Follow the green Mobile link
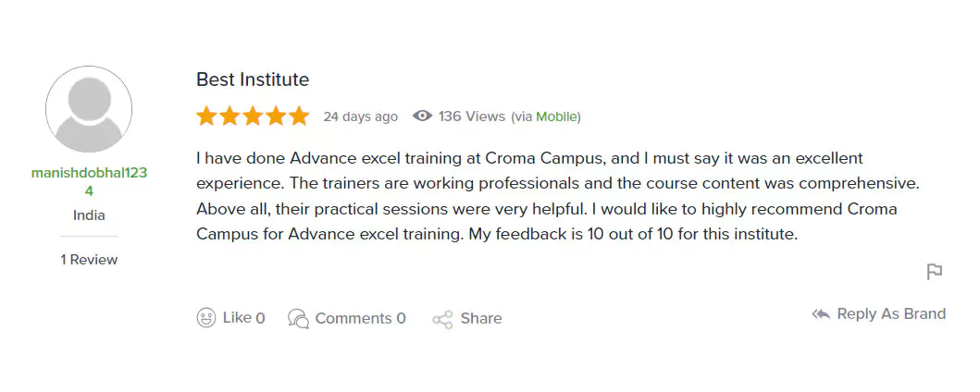The height and width of the screenshot is (392, 980). click(x=557, y=116)
